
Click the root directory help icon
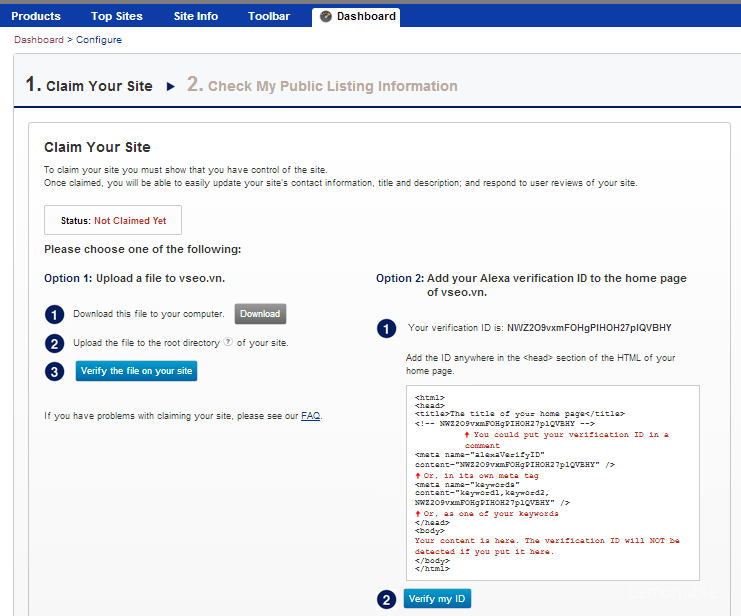pos(228,341)
